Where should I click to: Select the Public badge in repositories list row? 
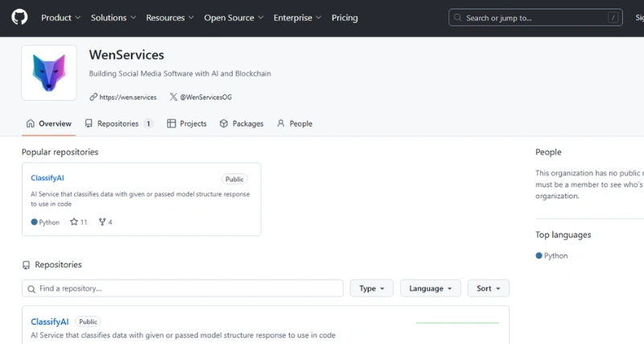(88, 321)
